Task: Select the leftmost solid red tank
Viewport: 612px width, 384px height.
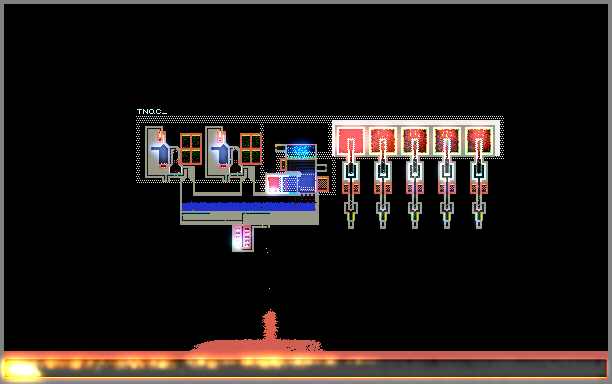Action: [x=350, y=141]
